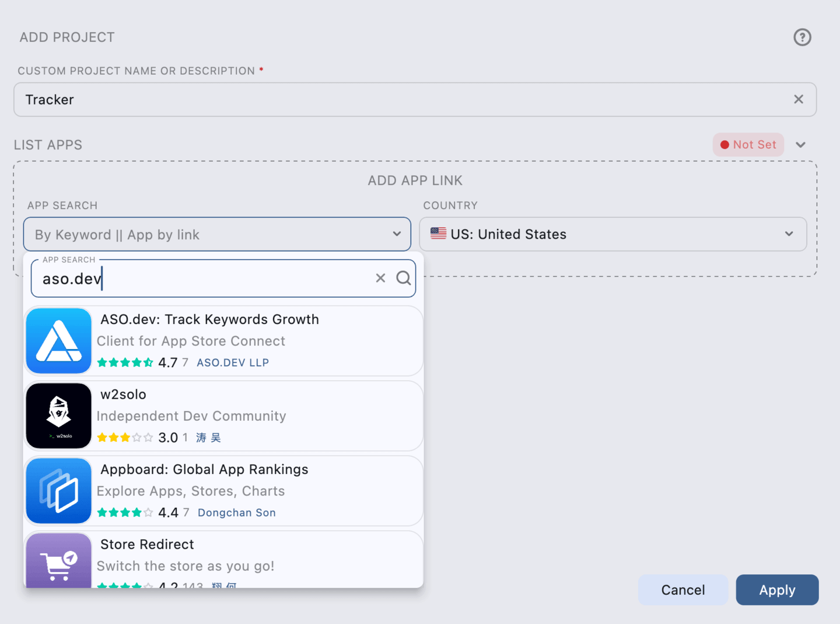
Task: Click the help question mark icon
Action: point(803,37)
